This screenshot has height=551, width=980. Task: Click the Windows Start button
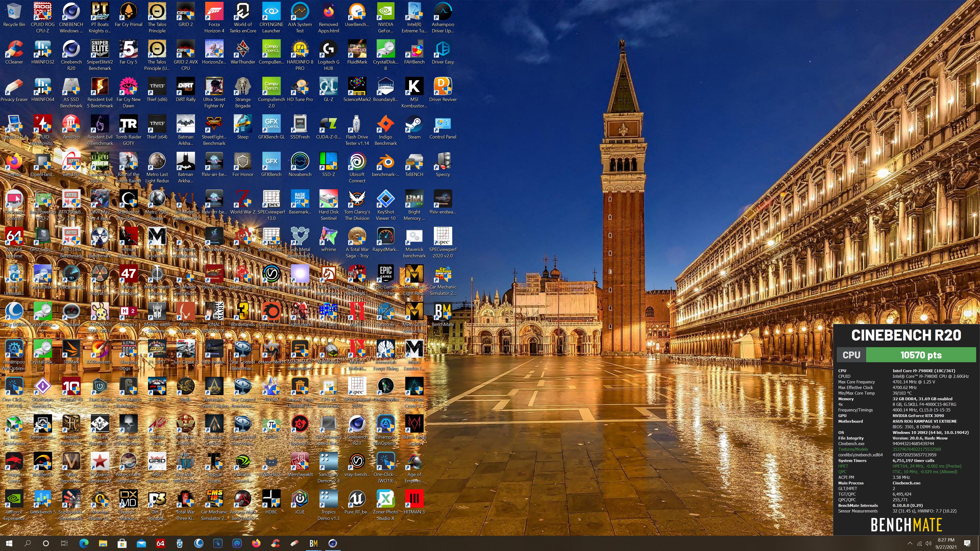(x=9, y=543)
